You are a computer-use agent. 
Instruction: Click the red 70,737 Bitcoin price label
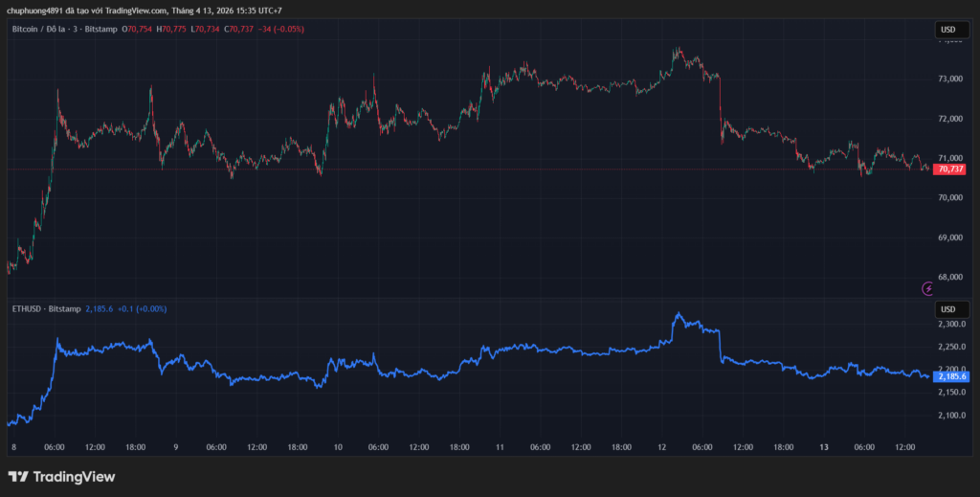click(950, 169)
